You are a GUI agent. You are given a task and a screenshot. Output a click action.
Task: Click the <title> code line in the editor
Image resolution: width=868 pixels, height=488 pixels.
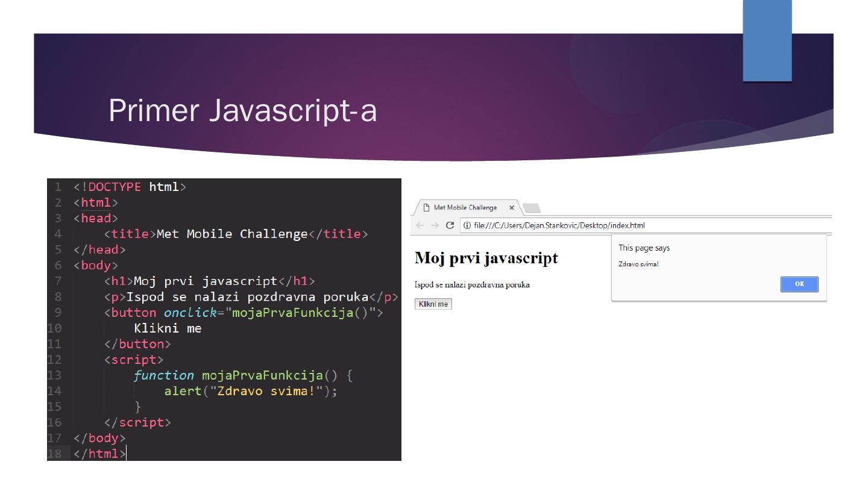236,234
